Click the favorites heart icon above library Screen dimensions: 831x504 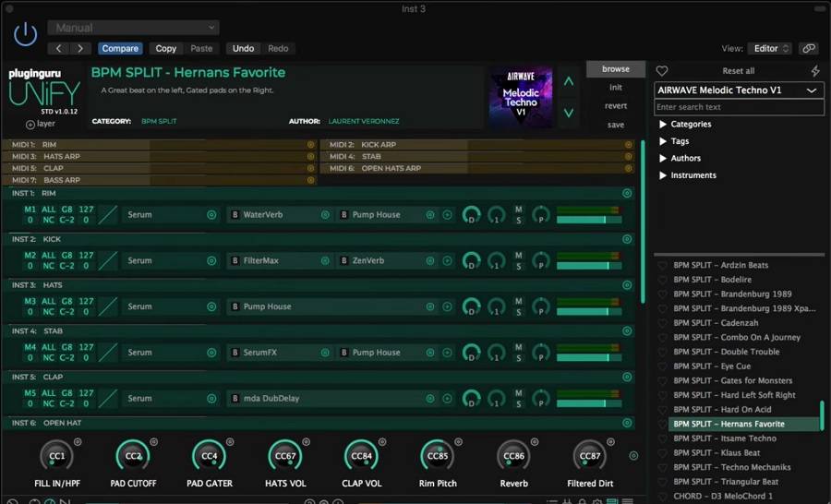coord(662,71)
